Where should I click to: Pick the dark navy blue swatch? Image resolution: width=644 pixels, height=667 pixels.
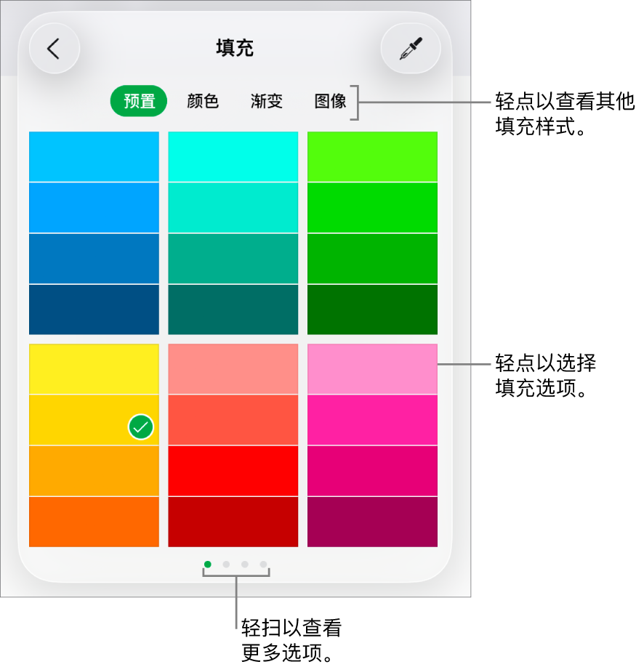(93, 310)
